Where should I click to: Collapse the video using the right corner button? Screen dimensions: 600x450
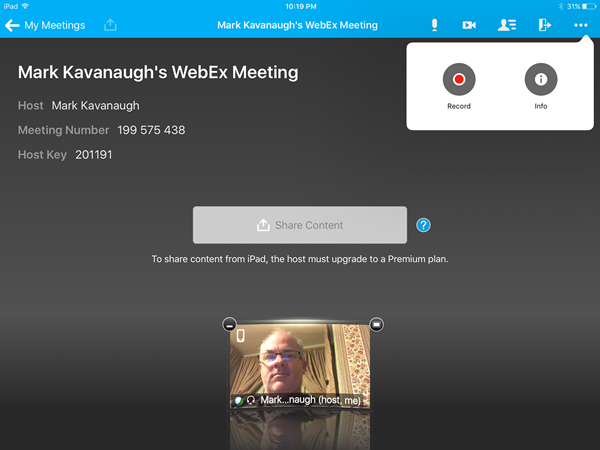377,325
